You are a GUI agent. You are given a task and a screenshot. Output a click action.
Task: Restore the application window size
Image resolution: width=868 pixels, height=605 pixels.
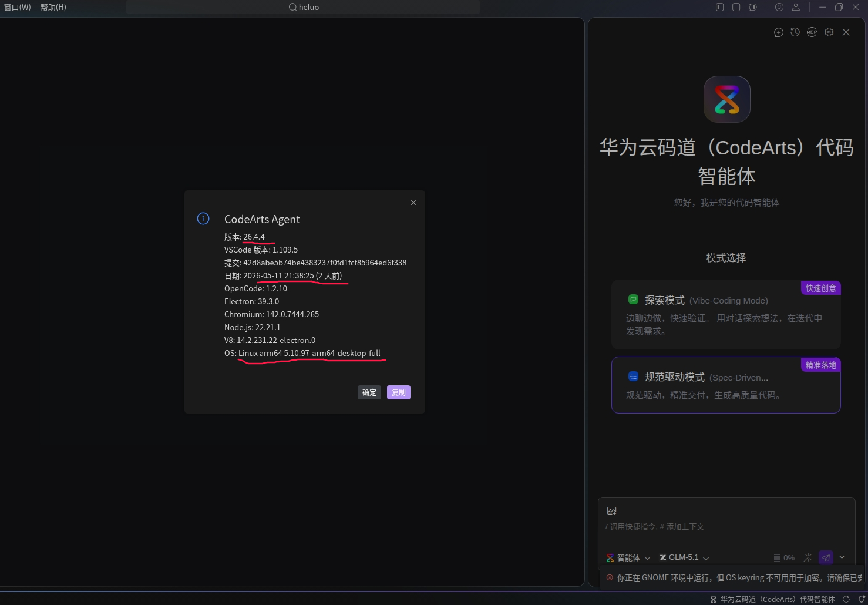click(839, 7)
